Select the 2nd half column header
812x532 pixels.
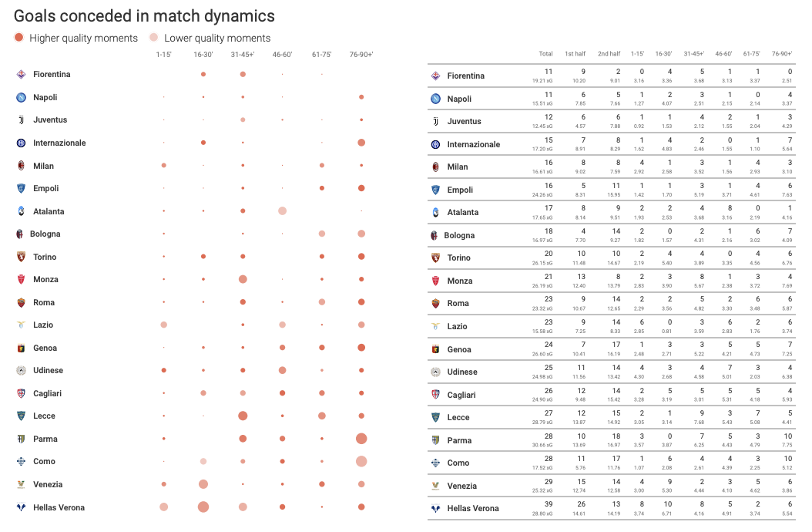coord(609,54)
